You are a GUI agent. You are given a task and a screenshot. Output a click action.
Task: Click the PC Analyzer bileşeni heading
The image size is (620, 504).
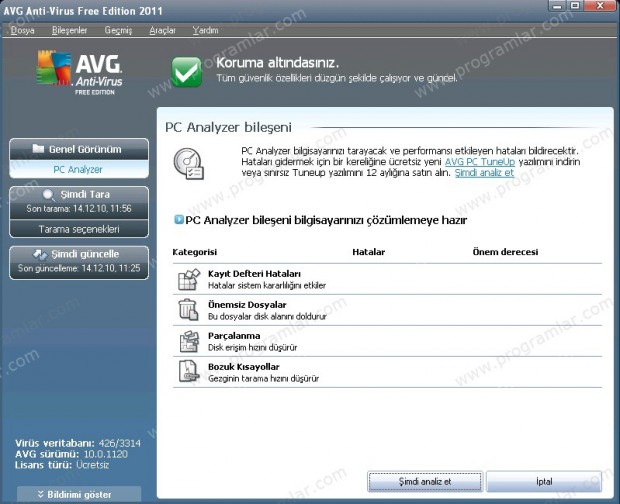tap(228, 127)
